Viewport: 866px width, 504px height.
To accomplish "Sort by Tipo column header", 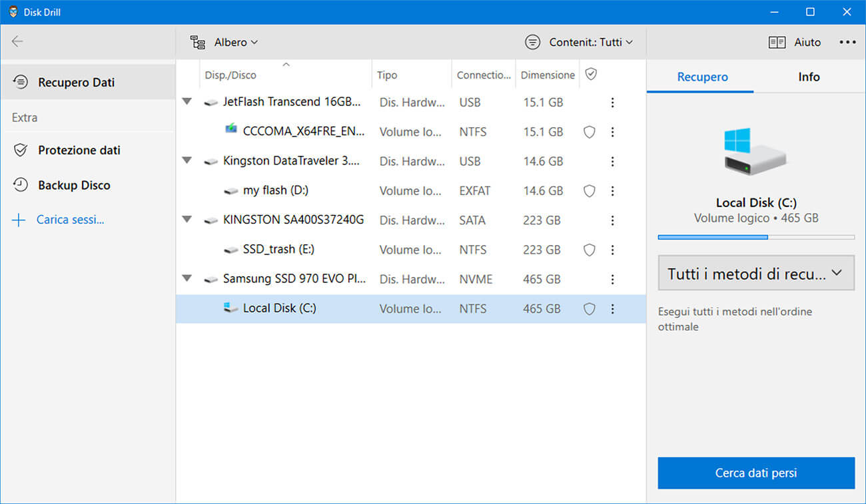I will click(412, 75).
